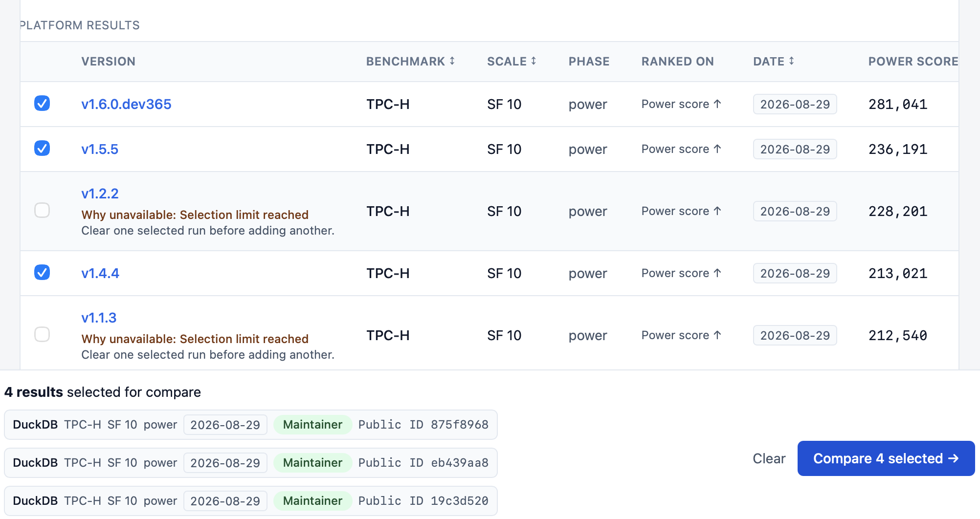Screen dimensions: 980x519
Task: Click Maintainer badge on eb439aa8 card
Action: tap(312, 463)
